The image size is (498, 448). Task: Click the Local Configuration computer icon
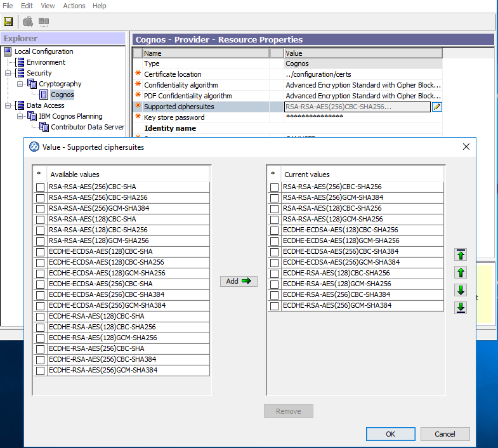click(8, 51)
